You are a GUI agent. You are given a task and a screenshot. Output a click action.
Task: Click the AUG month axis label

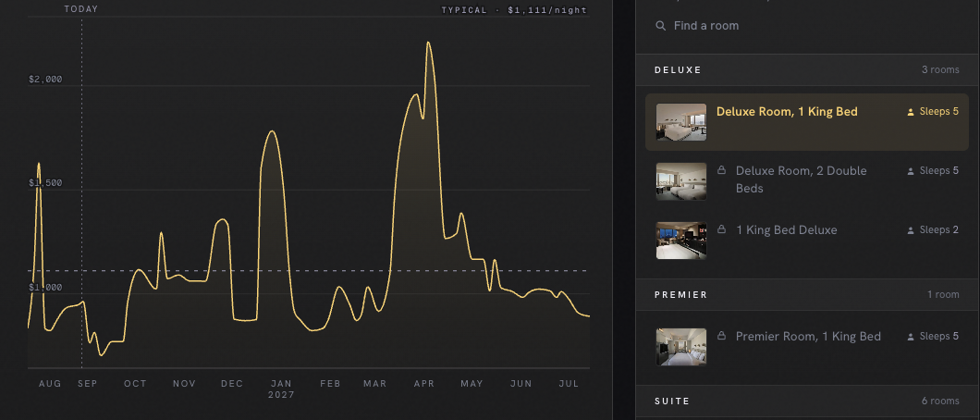50,384
